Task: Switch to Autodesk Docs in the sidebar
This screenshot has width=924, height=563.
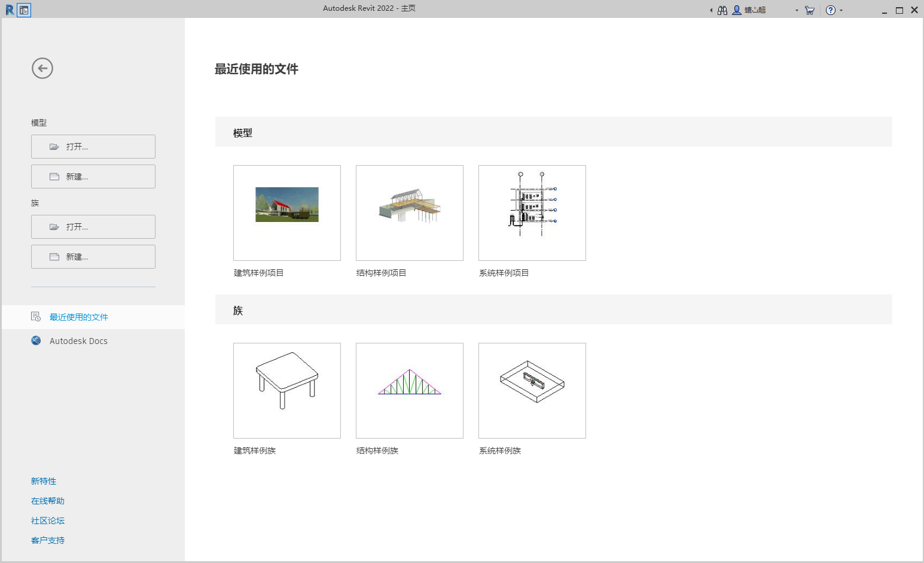Action: click(x=93, y=341)
